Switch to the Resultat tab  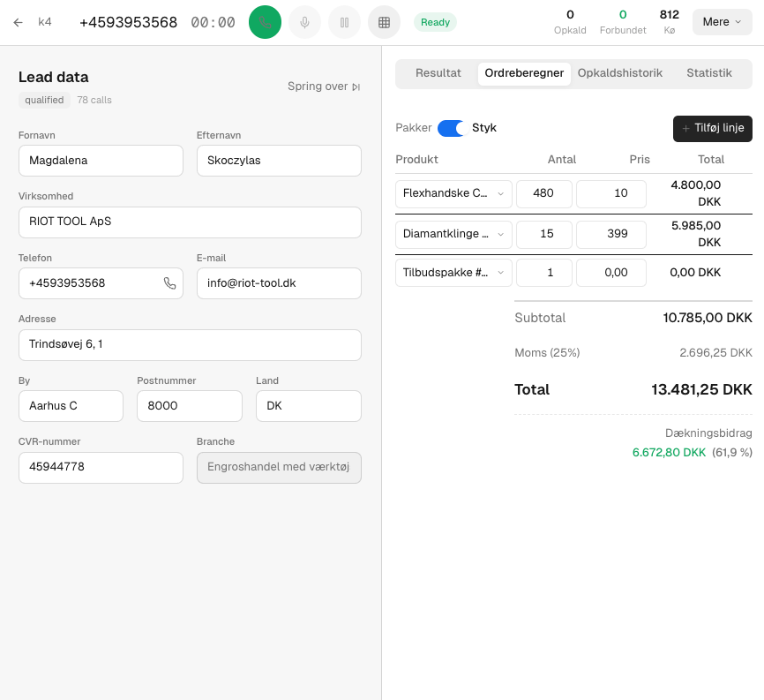(x=438, y=73)
